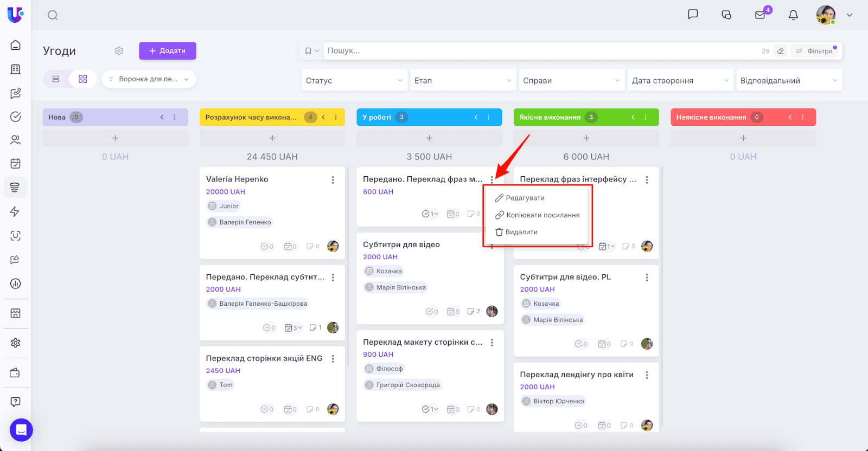868x451 pixels.
Task: Choose Видалити in the context menu
Action: [x=521, y=232]
